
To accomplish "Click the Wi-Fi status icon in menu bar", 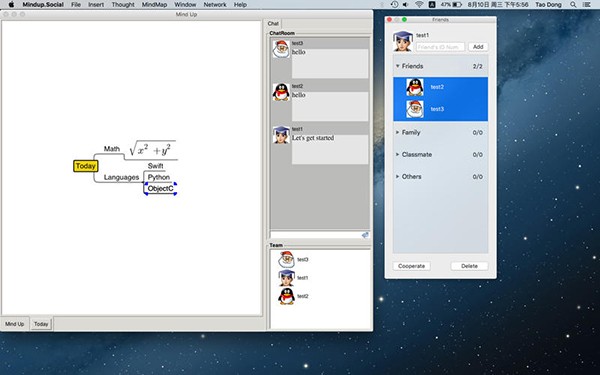I will 419,5.
